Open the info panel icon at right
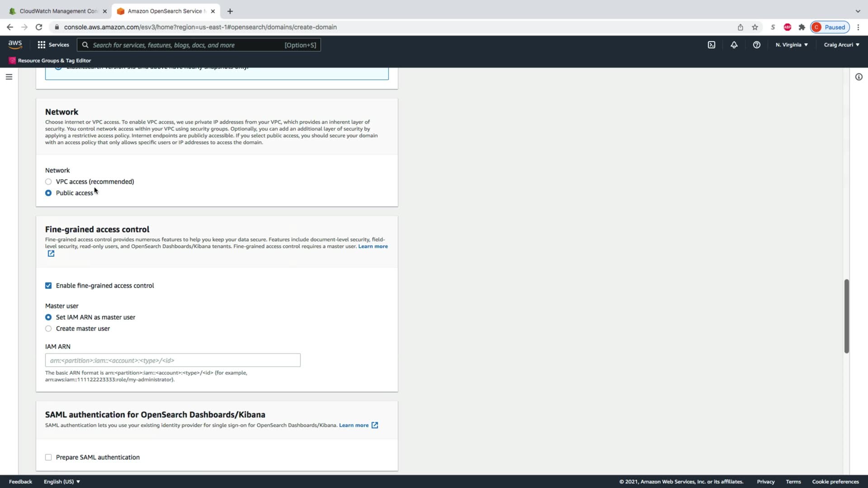 coord(859,77)
